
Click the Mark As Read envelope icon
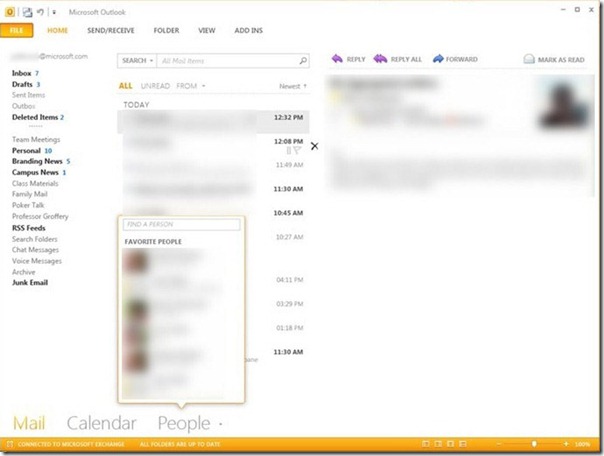[529, 59]
